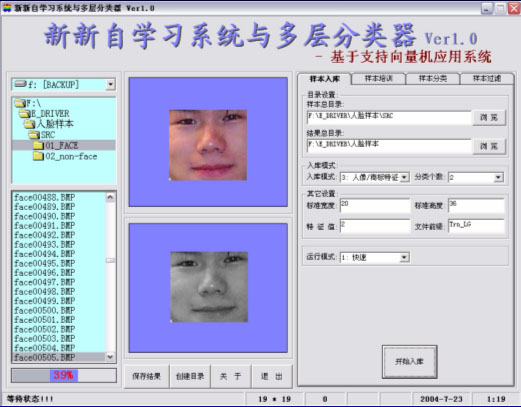The height and width of the screenshot is (407, 521).
Task: Click the 退出 button
Action: coord(272,376)
